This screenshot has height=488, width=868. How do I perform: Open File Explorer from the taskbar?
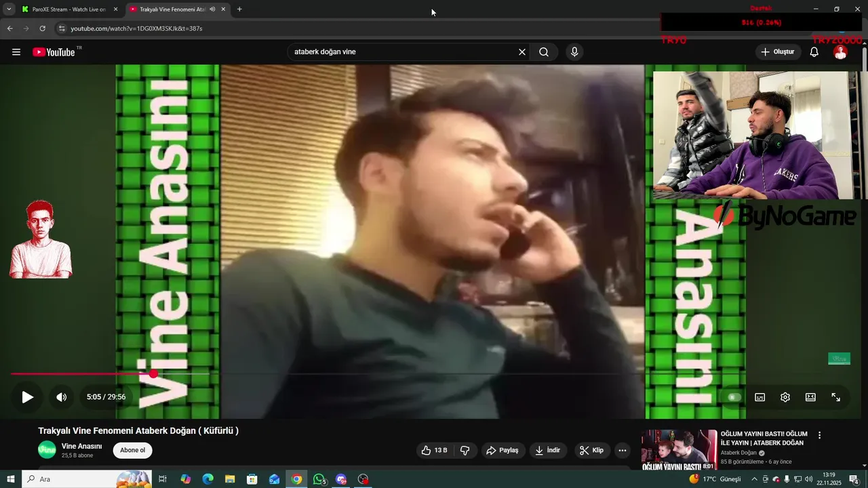[230, 479]
